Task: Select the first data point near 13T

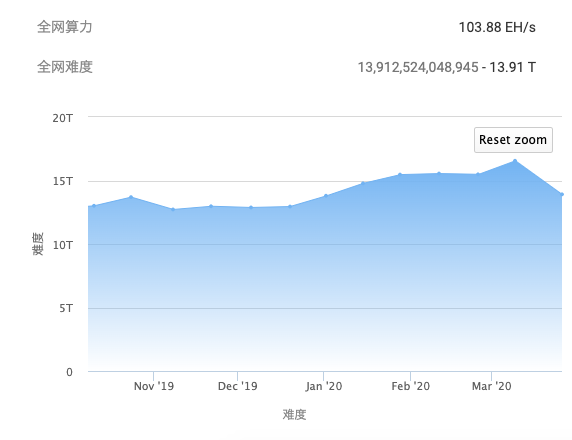Action: click(x=94, y=206)
